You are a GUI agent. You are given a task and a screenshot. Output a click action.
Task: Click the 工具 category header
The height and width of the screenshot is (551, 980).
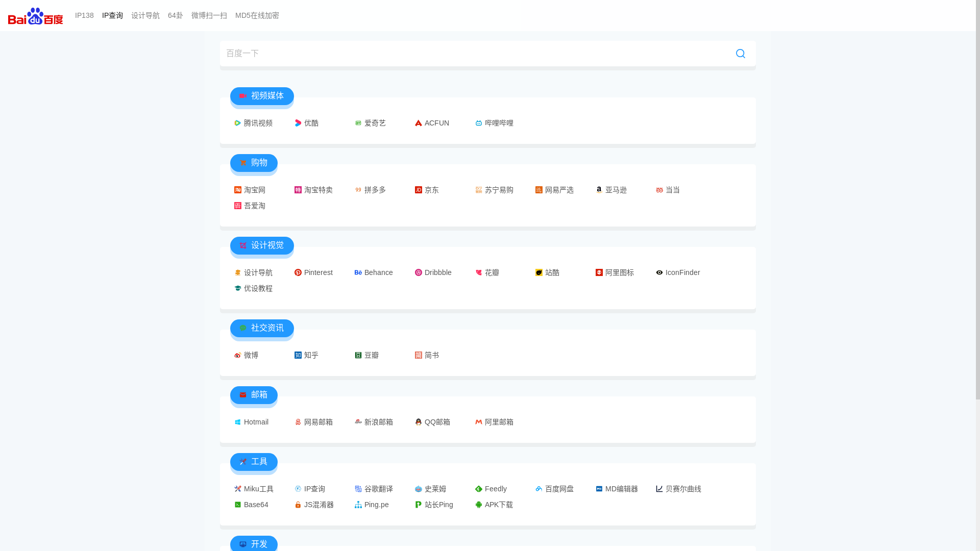pyautogui.click(x=254, y=462)
